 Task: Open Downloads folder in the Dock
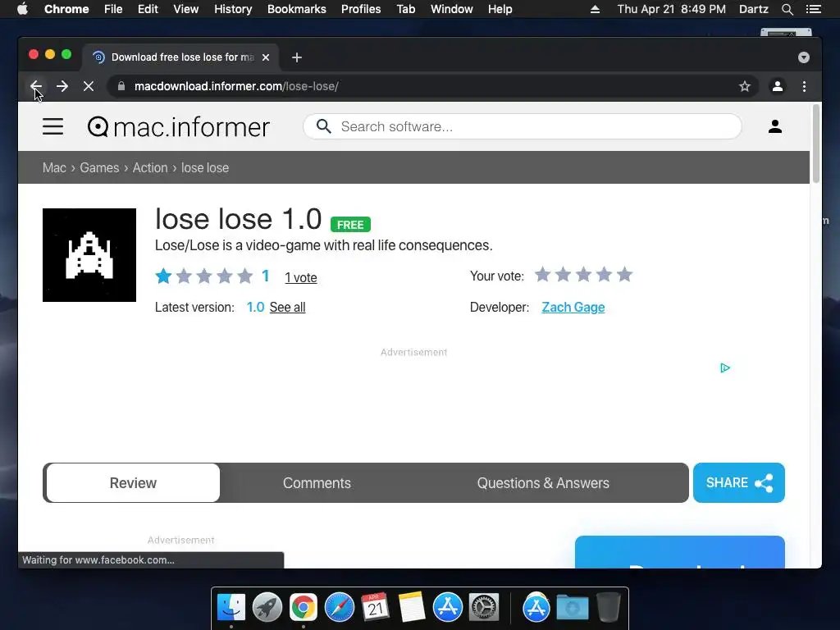point(572,608)
